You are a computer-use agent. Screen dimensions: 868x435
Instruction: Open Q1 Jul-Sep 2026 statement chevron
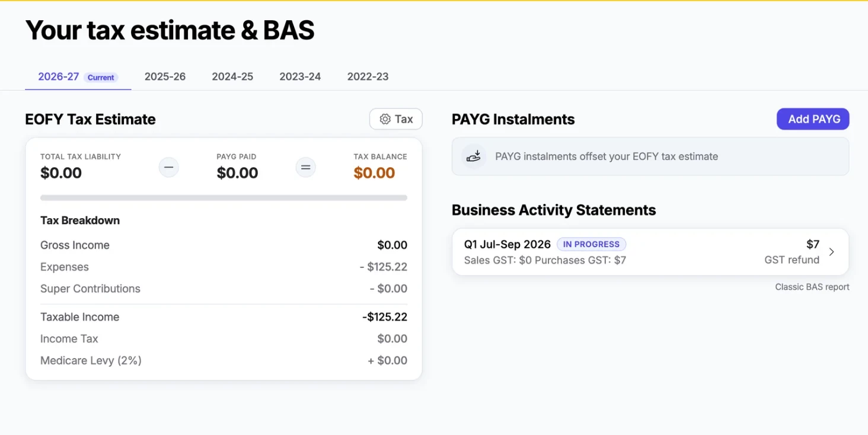click(831, 252)
